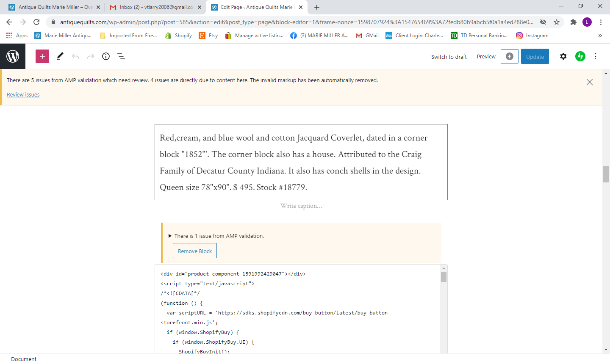
Task: Bookmark this page with the star icon
Action: pyautogui.click(x=557, y=22)
